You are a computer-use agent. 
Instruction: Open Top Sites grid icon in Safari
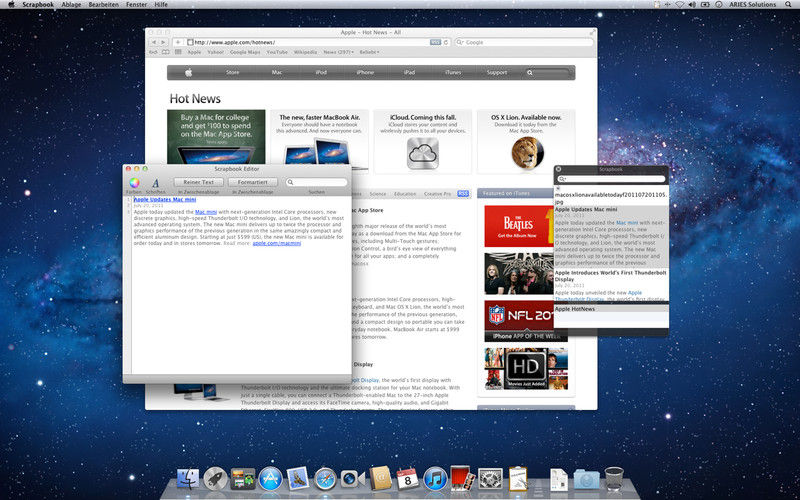click(178, 52)
